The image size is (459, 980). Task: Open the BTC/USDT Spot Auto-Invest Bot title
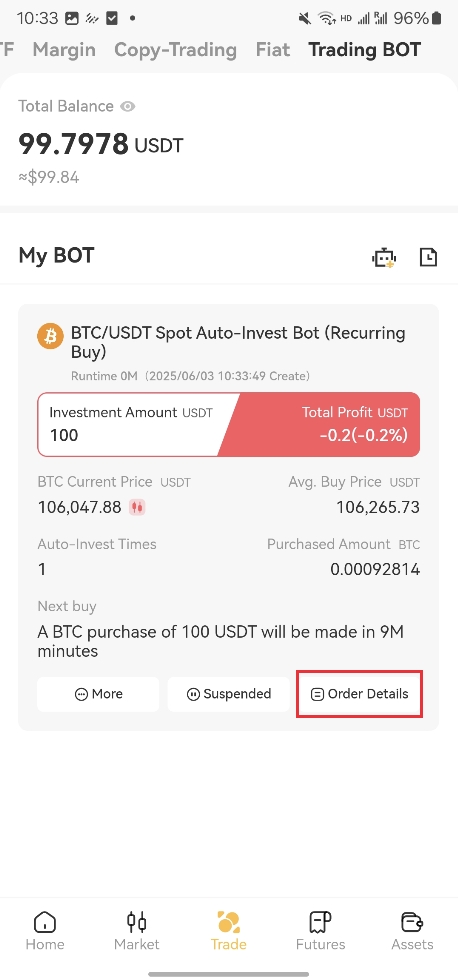238,342
